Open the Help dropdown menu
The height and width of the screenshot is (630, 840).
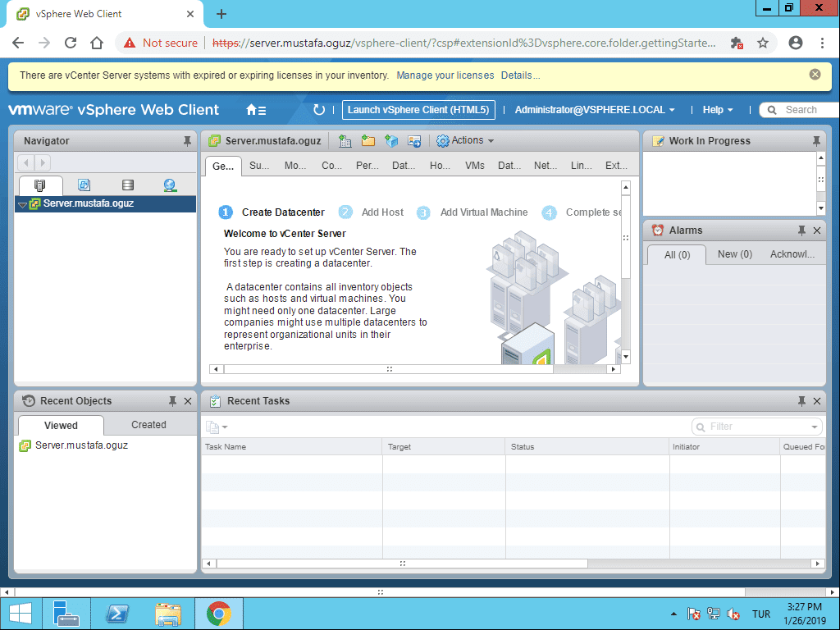pyautogui.click(x=716, y=109)
